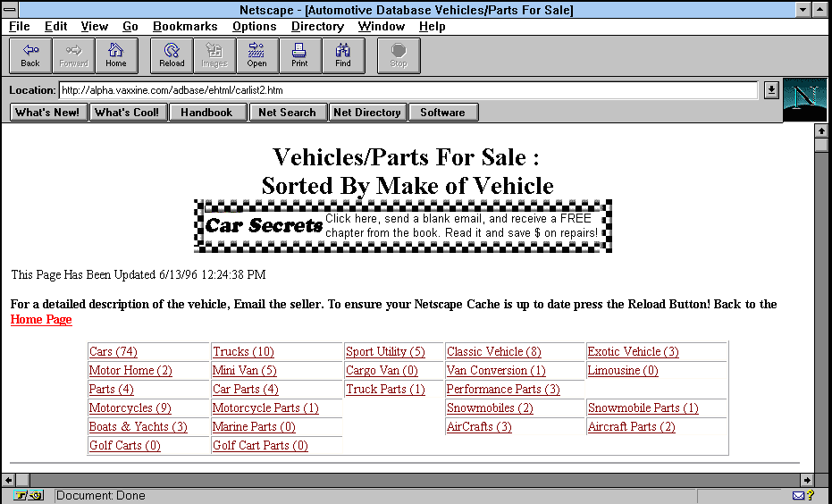
Task: Open the Boats & Yachts (3) link
Action: coord(138,426)
